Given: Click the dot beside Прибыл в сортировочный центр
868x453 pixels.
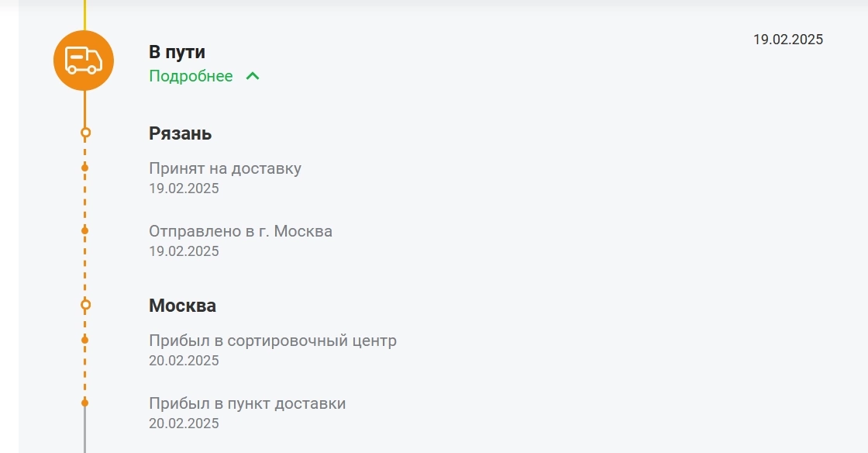Looking at the screenshot, I should [84, 340].
